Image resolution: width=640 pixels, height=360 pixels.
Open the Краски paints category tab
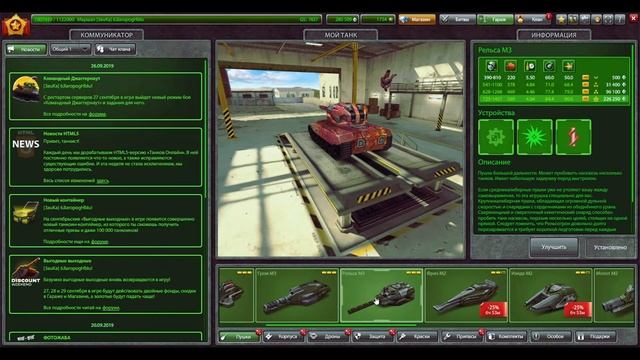418,337
